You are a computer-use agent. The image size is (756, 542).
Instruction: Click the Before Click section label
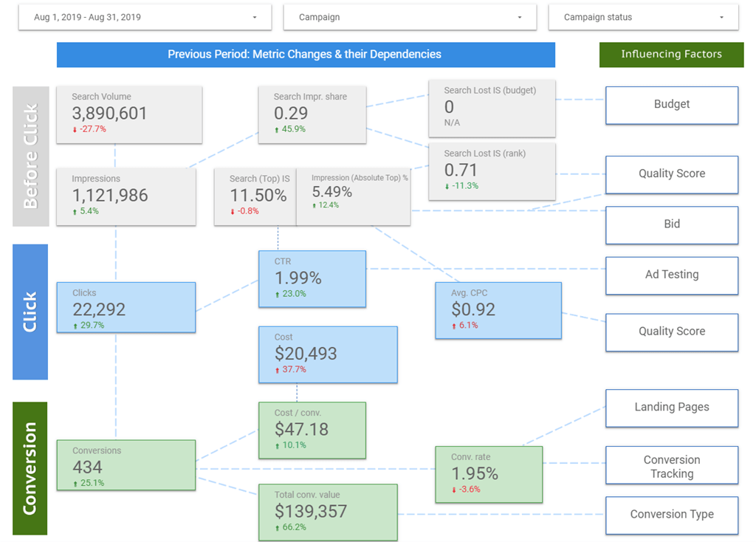pyautogui.click(x=30, y=156)
